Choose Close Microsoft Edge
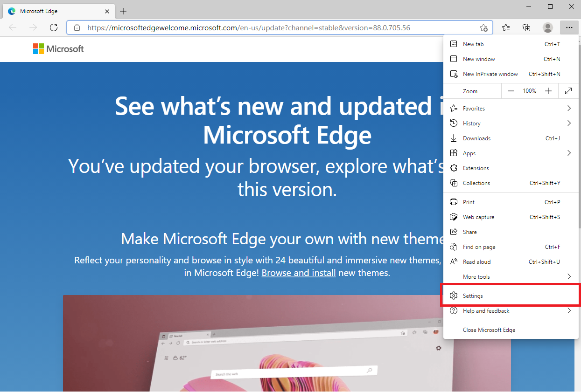The image size is (581, 392). click(x=511, y=330)
